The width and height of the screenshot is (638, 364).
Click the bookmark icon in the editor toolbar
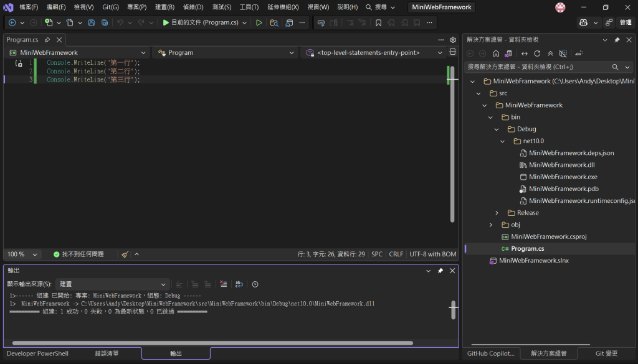tap(378, 23)
